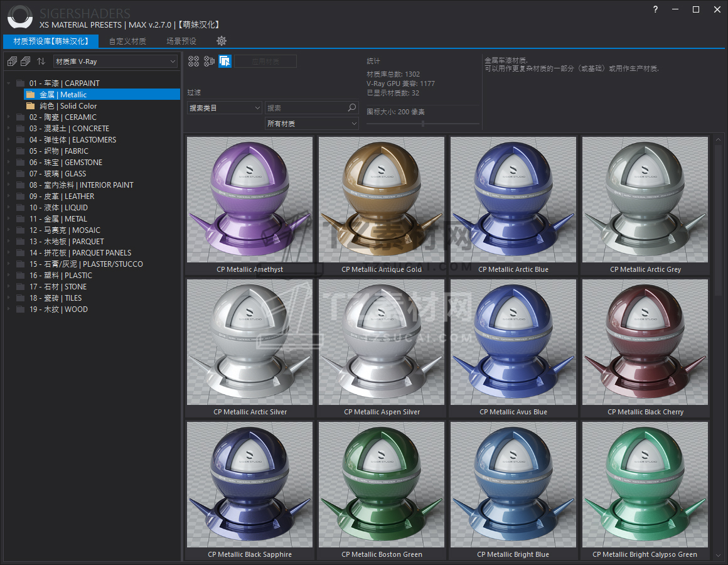Open the 所有材质 dropdown
This screenshot has height=565, width=728.
[311, 124]
